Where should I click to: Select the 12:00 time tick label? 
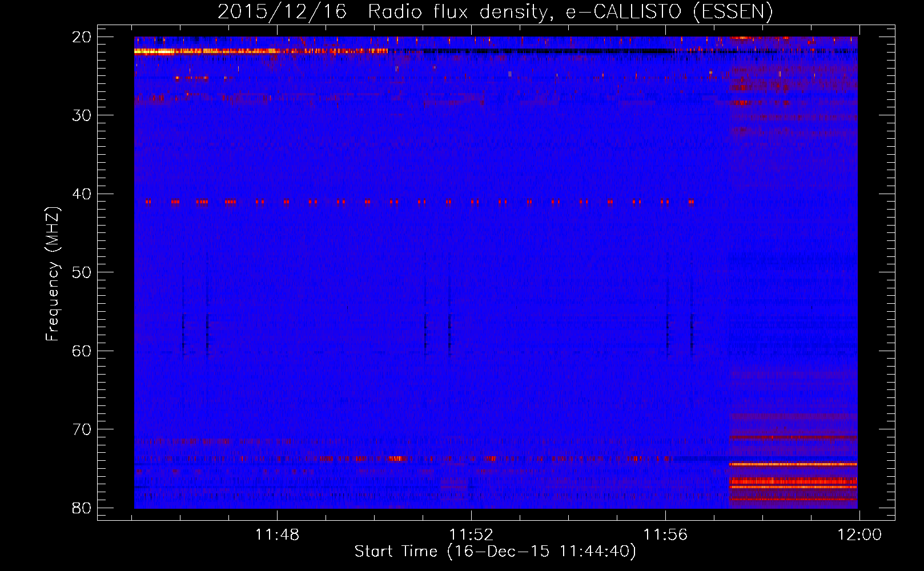859,535
